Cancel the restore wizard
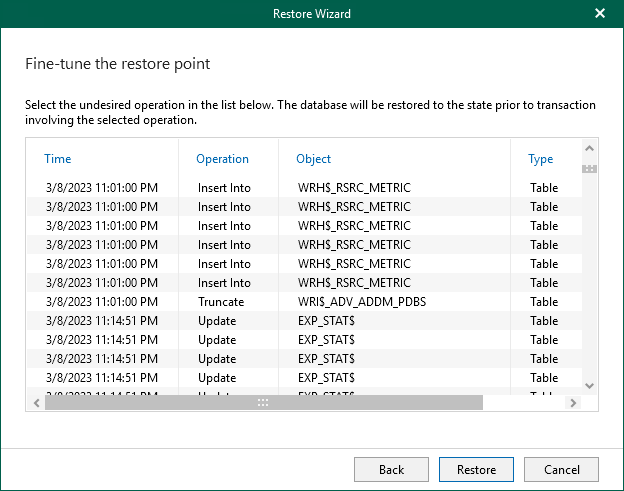The width and height of the screenshot is (624, 491). tap(561, 469)
